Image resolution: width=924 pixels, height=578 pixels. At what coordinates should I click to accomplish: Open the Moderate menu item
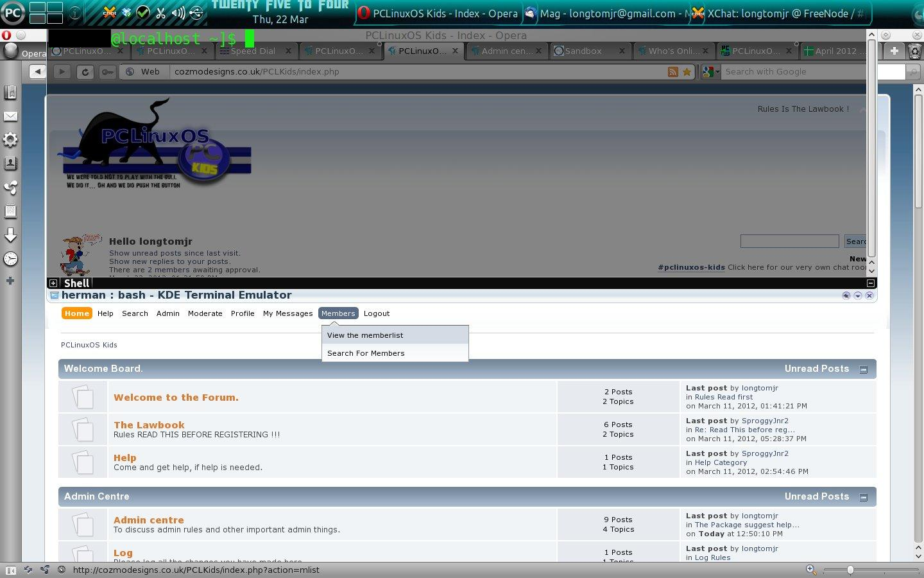pyautogui.click(x=205, y=313)
